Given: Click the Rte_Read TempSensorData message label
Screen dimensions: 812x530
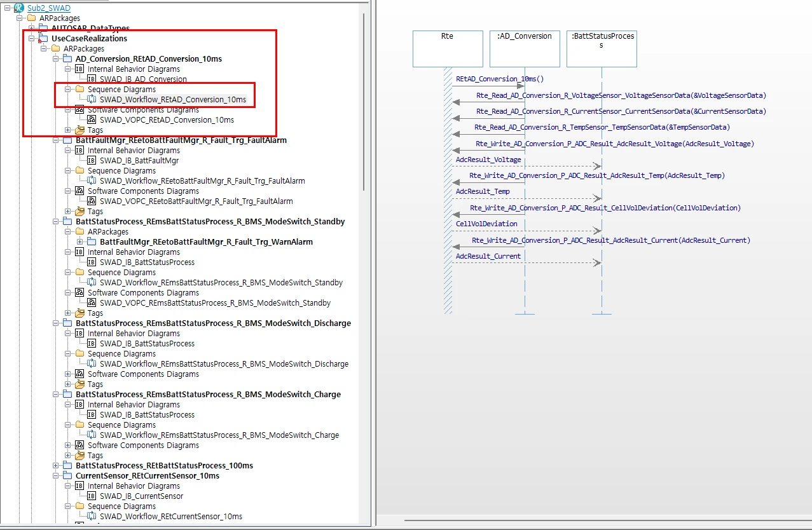Looking at the screenshot, I should point(602,127).
